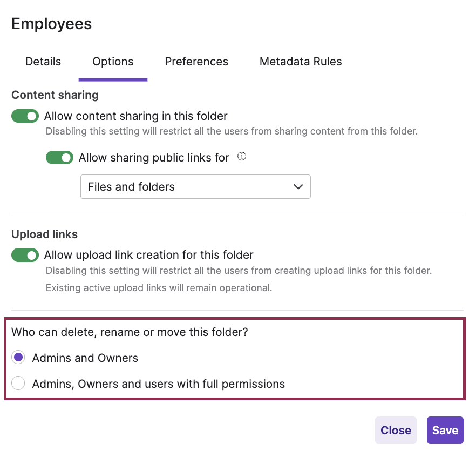
Task: Select the Options tab
Action: pos(113,62)
